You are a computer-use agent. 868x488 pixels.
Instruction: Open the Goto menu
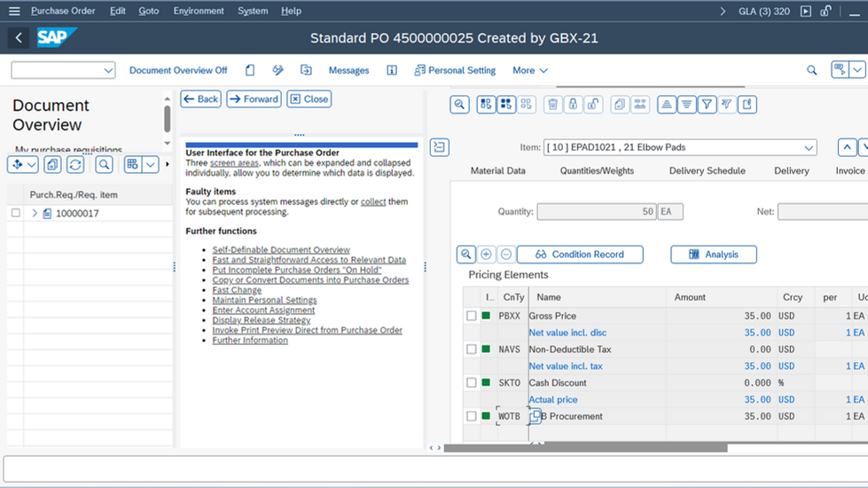point(148,11)
